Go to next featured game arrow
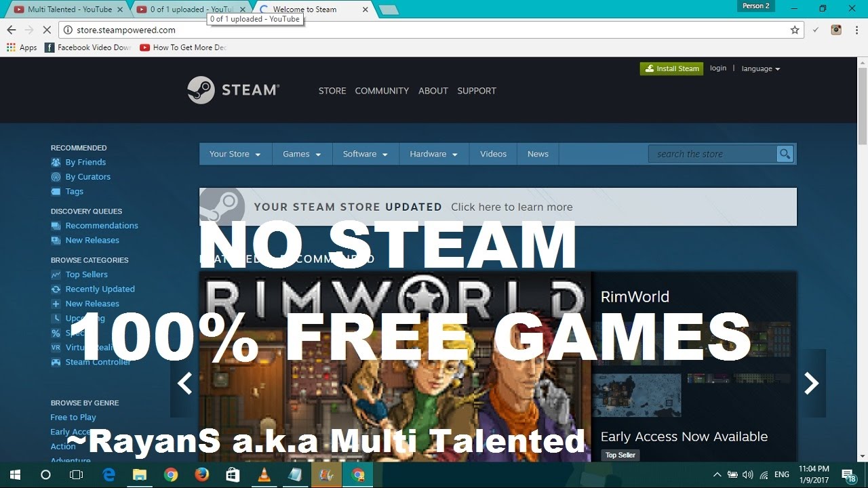The width and height of the screenshot is (868, 488). click(812, 383)
